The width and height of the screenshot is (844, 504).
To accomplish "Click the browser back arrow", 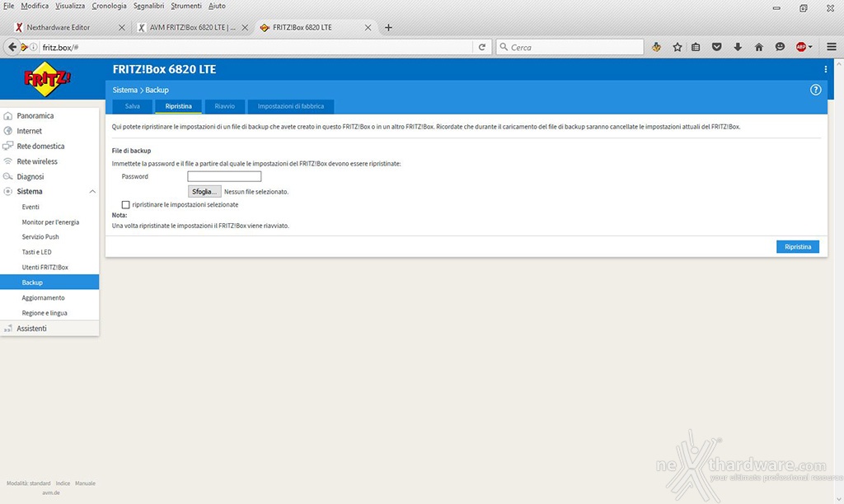I will (12, 47).
